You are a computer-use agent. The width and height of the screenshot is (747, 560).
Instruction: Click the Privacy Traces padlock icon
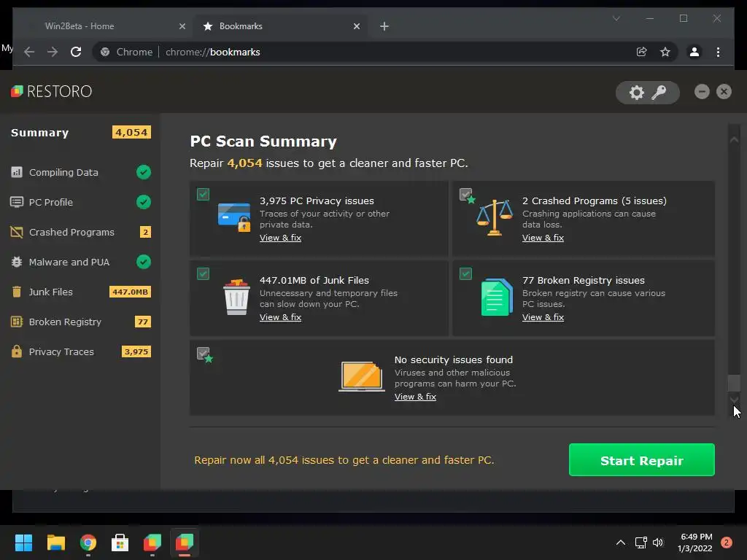pos(17,351)
